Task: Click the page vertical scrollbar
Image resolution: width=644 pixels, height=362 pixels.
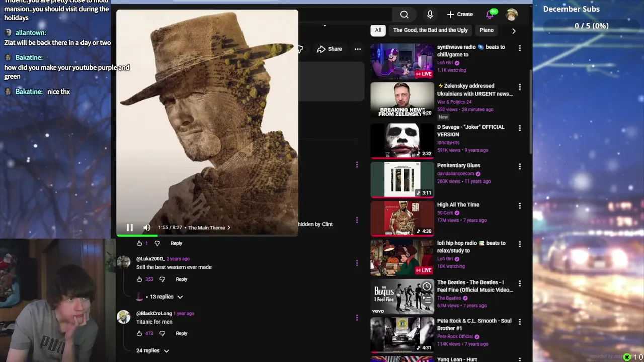Action: (530, 111)
